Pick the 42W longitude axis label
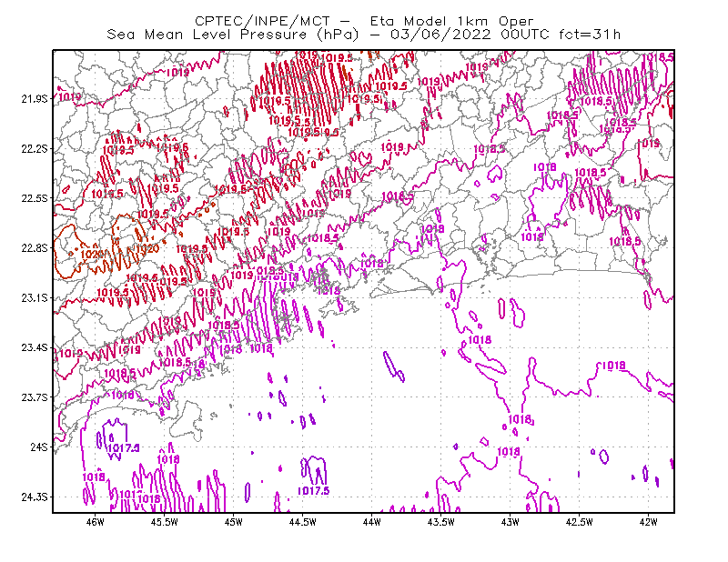This screenshot has height=562, width=728. (x=648, y=522)
